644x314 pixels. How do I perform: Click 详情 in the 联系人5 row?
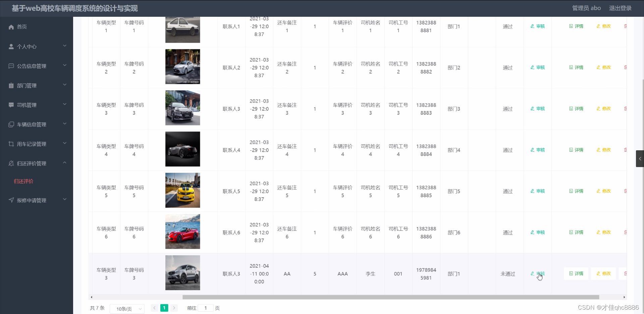click(576, 191)
